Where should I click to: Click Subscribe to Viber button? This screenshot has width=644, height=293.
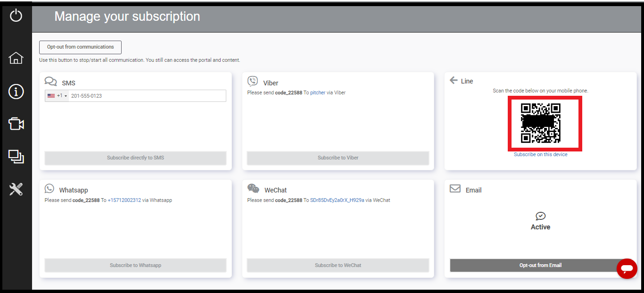[338, 158]
